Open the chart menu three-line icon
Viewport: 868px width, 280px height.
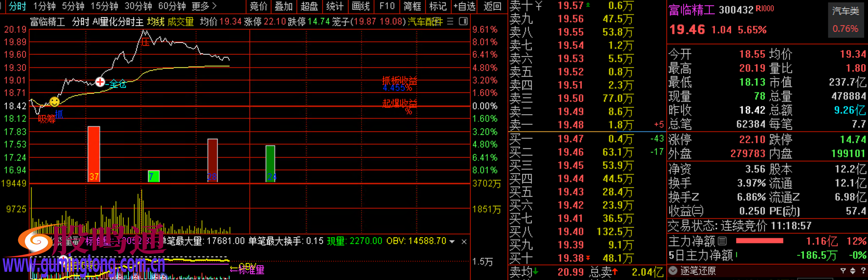(x=450, y=22)
